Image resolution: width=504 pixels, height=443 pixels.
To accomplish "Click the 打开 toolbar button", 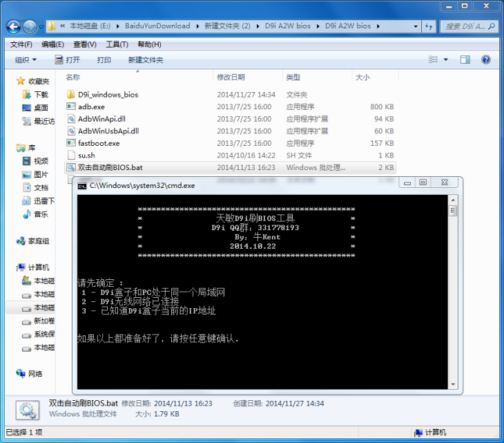I will click(x=67, y=60).
